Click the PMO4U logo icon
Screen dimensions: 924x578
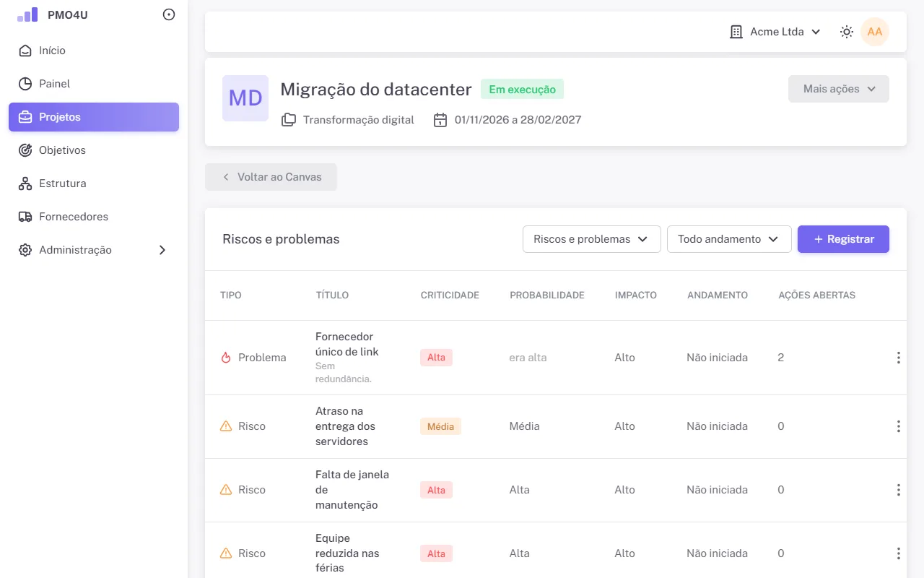point(27,14)
